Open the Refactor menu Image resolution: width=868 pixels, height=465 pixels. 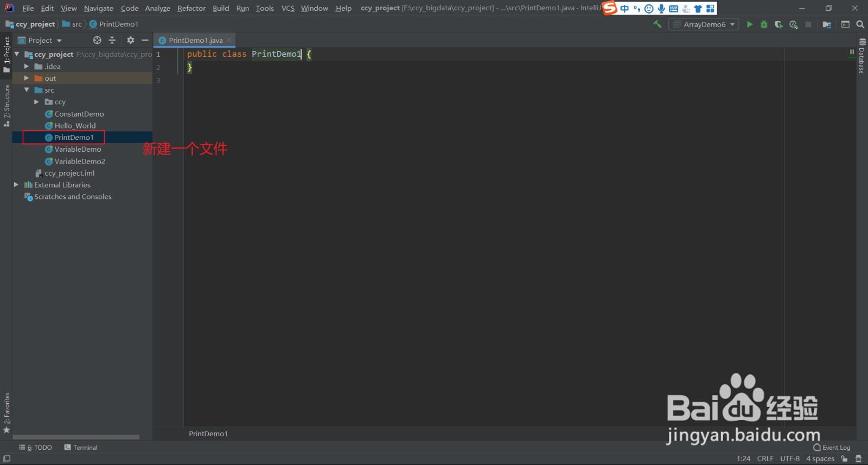point(192,8)
